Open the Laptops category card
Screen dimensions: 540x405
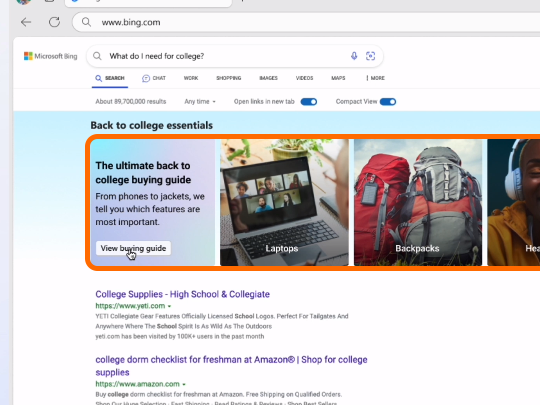(284, 202)
